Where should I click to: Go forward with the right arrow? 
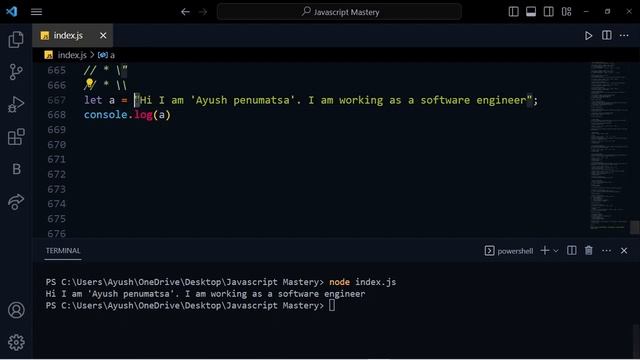pyautogui.click(x=203, y=12)
